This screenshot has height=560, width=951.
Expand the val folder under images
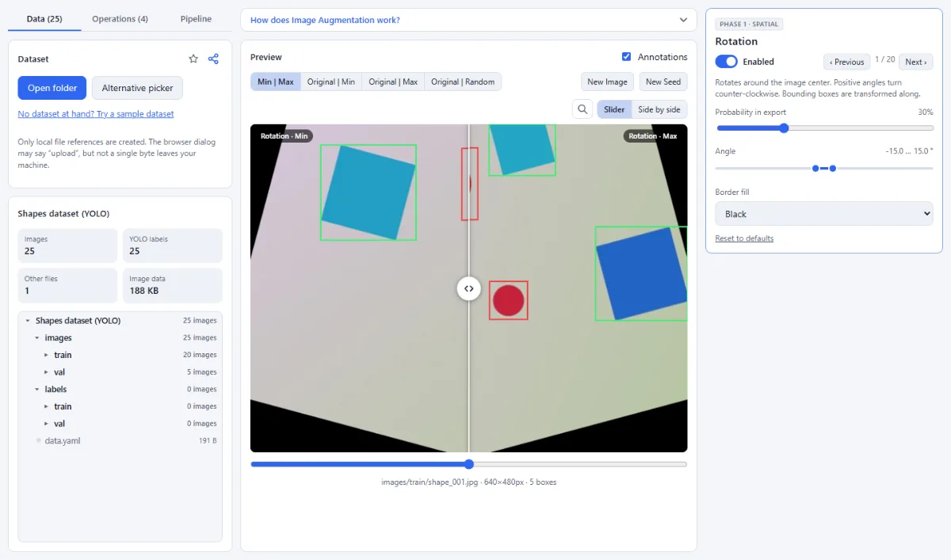point(46,372)
